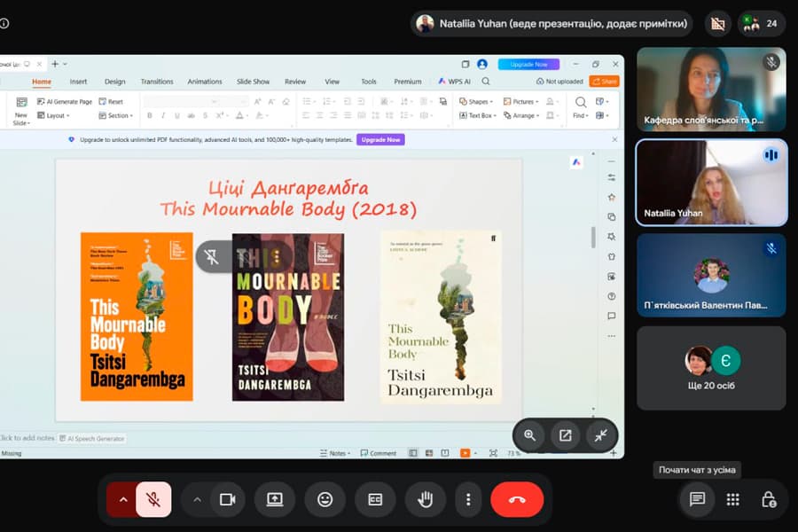
Task: Open the activities grid icon
Action: [733, 499]
